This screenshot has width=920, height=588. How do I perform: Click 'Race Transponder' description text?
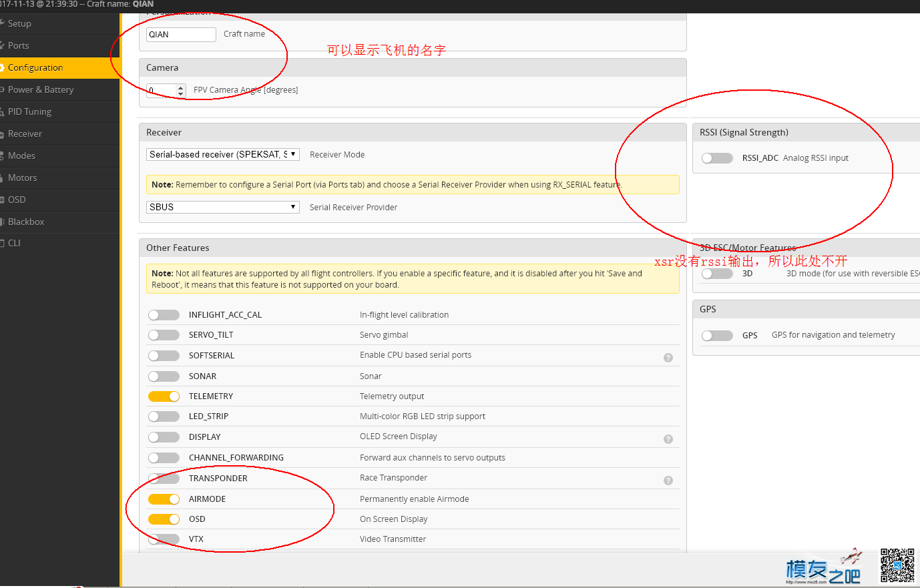(393, 478)
